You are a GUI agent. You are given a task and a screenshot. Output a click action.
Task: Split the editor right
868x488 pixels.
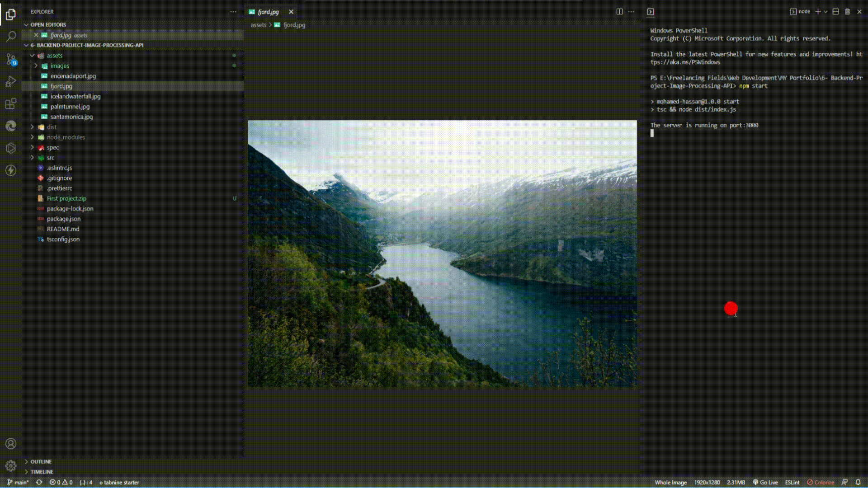pyautogui.click(x=619, y=12)
